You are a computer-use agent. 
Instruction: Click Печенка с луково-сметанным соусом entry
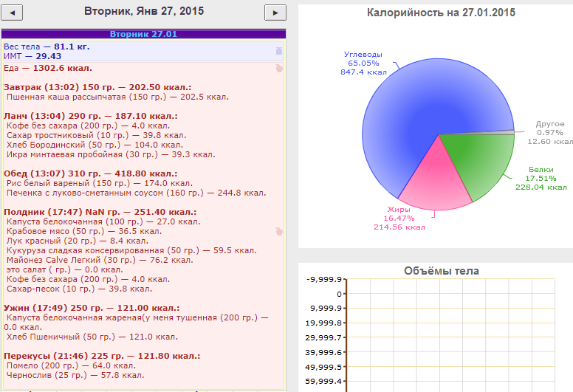coord(137,193)
